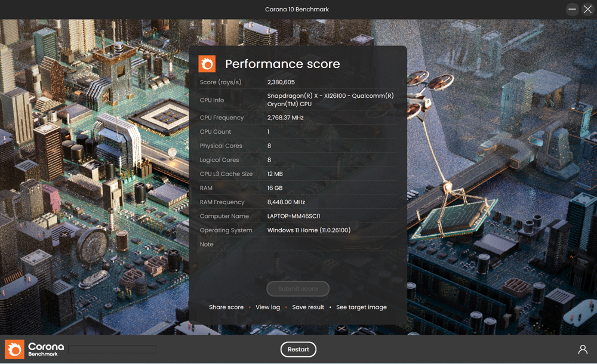Click the computer name LAPTOP-MM46SCII
597x364 pixels.
(294, 216)
